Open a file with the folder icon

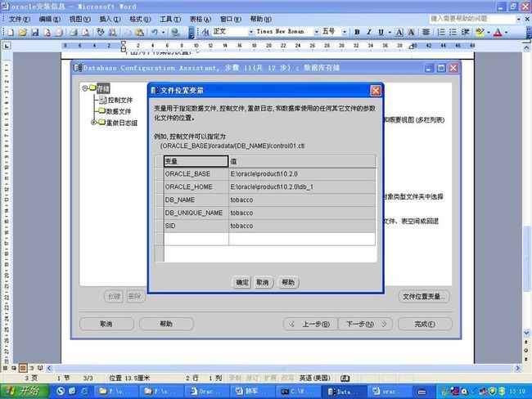[22, 32]
